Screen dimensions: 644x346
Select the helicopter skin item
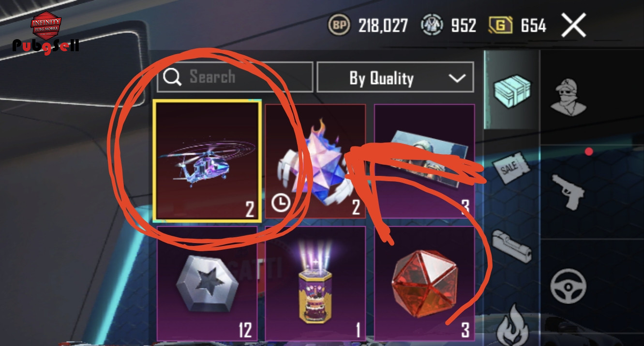click(208, 161)
